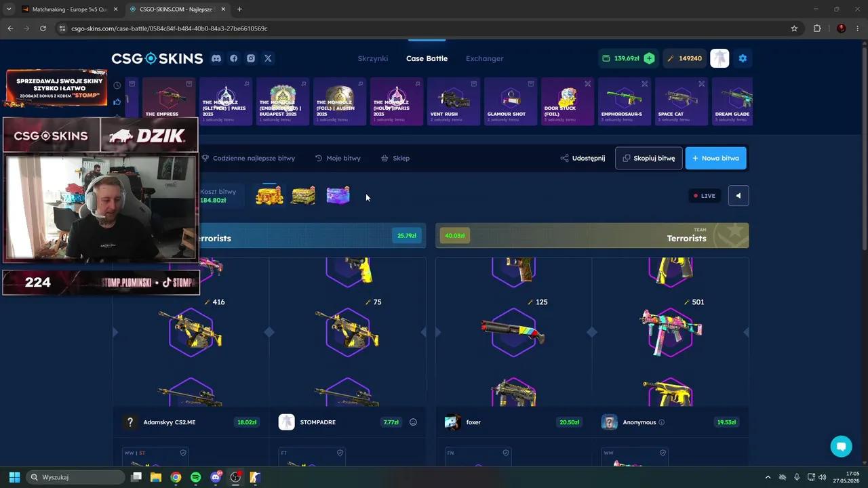868x488 pixels.
Task: Open the Instagram icon in the header
Action: coord(251,58)
